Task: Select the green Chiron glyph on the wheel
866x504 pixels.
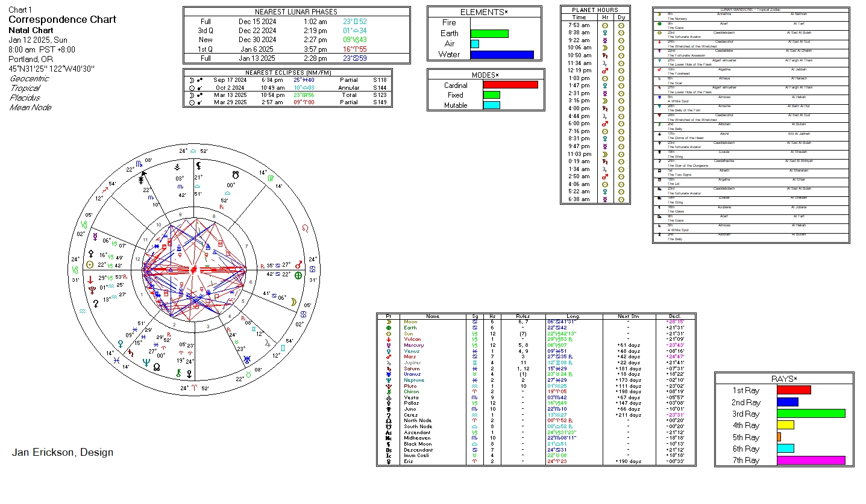Action: [178, 373]
